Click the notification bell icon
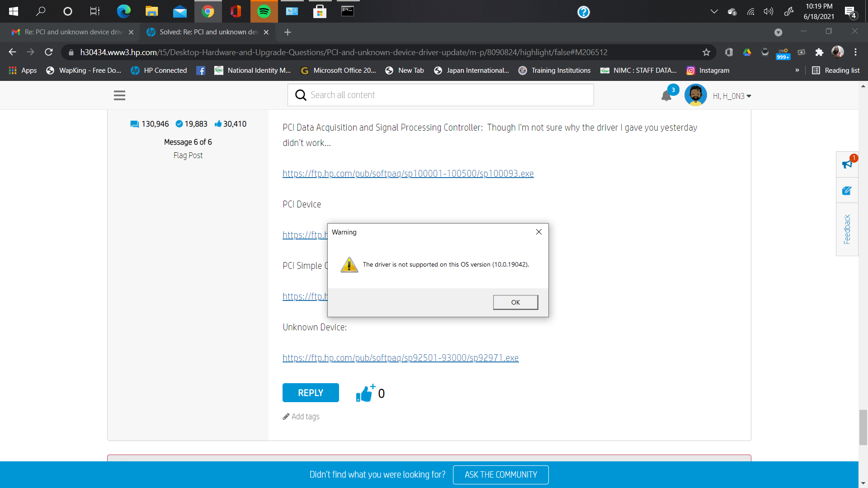Viewport: 868px width, 488px height. point(666,96)
